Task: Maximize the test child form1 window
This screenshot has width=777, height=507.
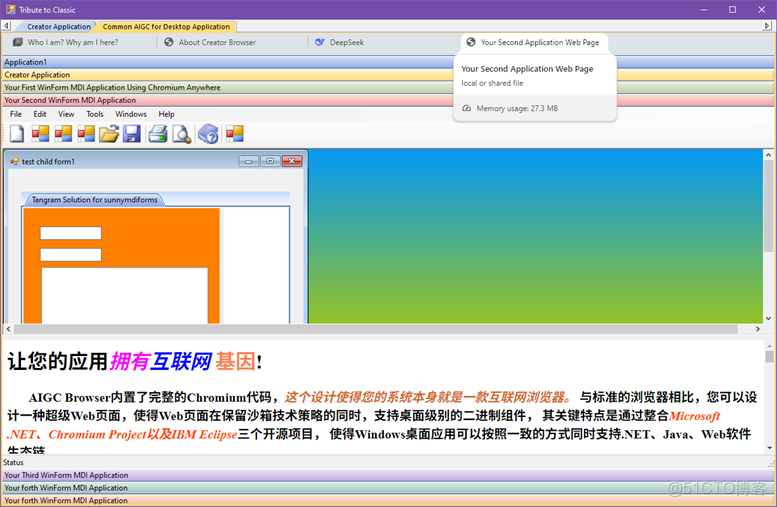Action: click(270, 161)
